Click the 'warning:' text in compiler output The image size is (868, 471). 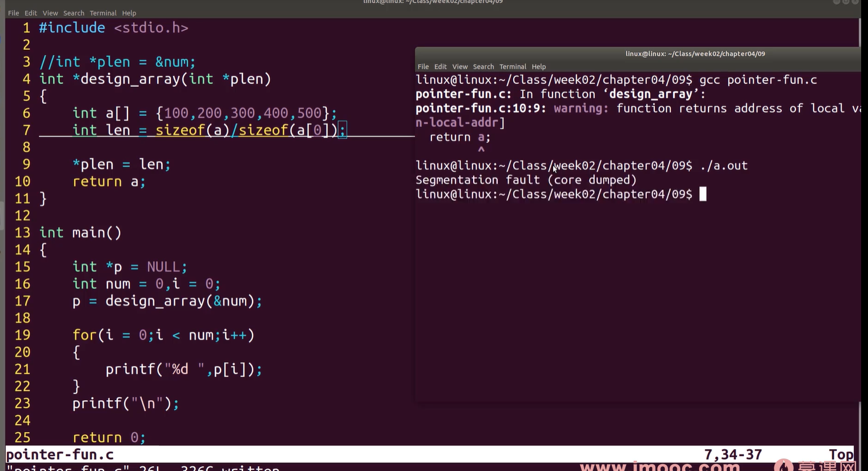[x=581, y=108]
